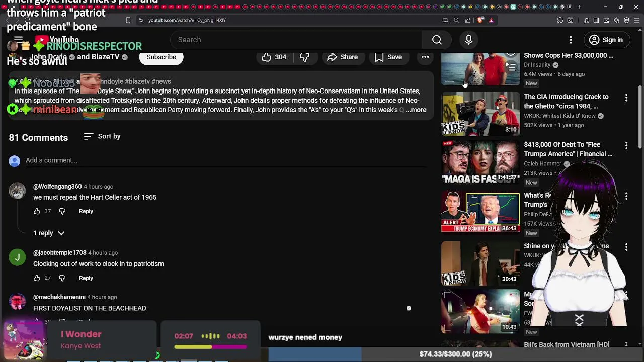Click the Add a comment field
The height and width of the screenshot is (362, 644).
[225, 160]
